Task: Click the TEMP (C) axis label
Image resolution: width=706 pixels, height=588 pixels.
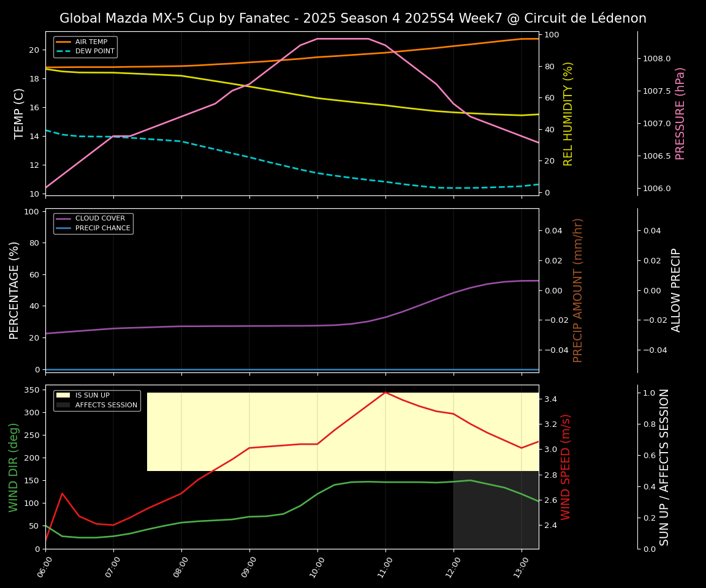Action: point(20,113)
